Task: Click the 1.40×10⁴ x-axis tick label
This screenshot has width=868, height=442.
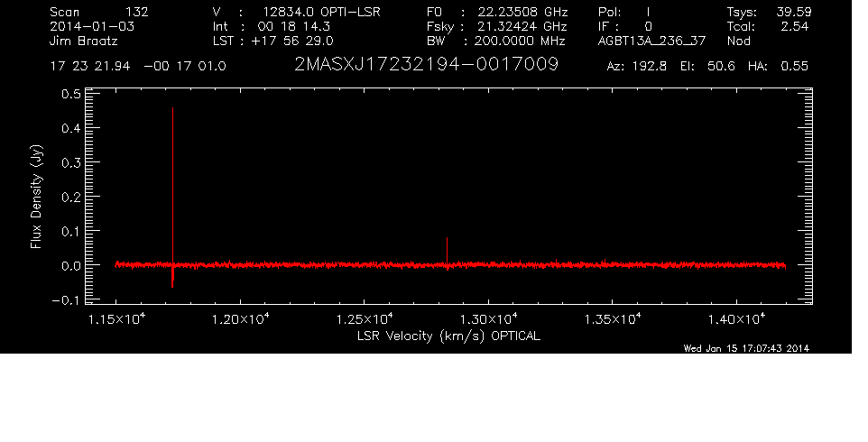Action: (x=737, y=319)
